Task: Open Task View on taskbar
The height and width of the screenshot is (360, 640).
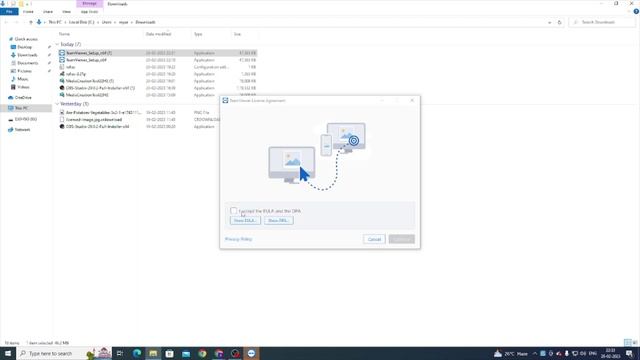Action: click(x=120, y=353)
